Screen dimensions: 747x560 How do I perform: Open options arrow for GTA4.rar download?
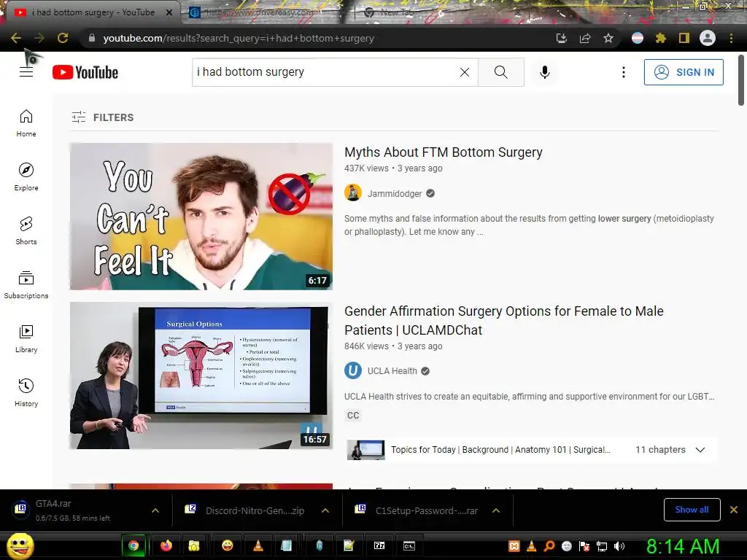click(155, 510)
